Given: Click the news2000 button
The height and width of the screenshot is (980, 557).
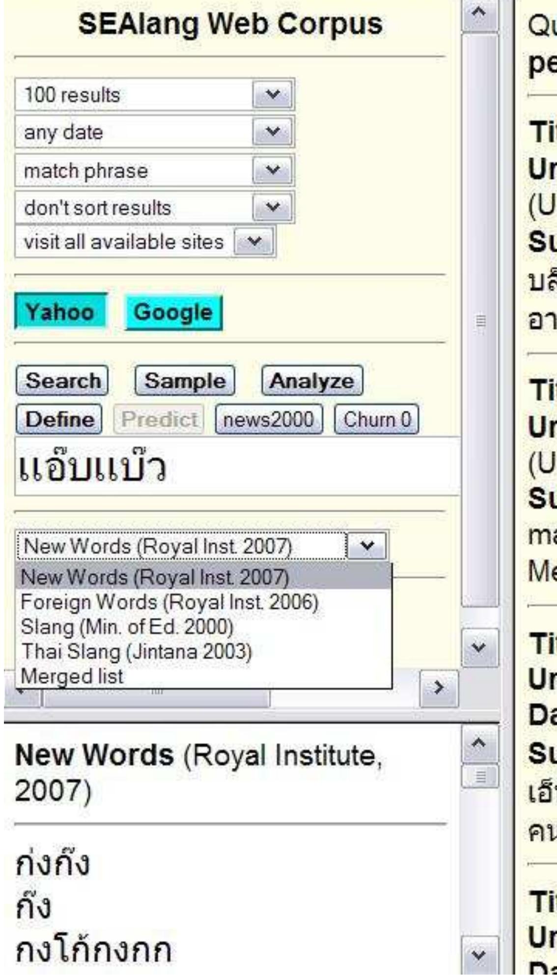Looking at the screenshot, I should (x=269, y=420).
